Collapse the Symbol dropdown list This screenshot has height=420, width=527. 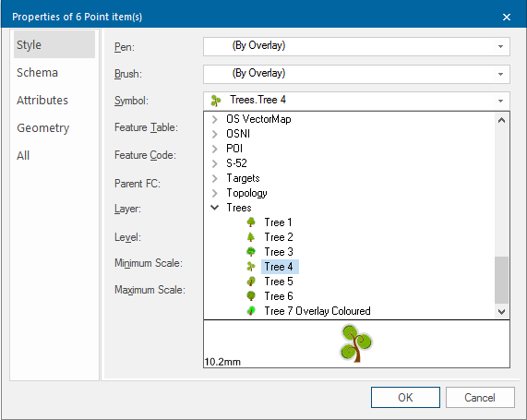click(500, 101)
